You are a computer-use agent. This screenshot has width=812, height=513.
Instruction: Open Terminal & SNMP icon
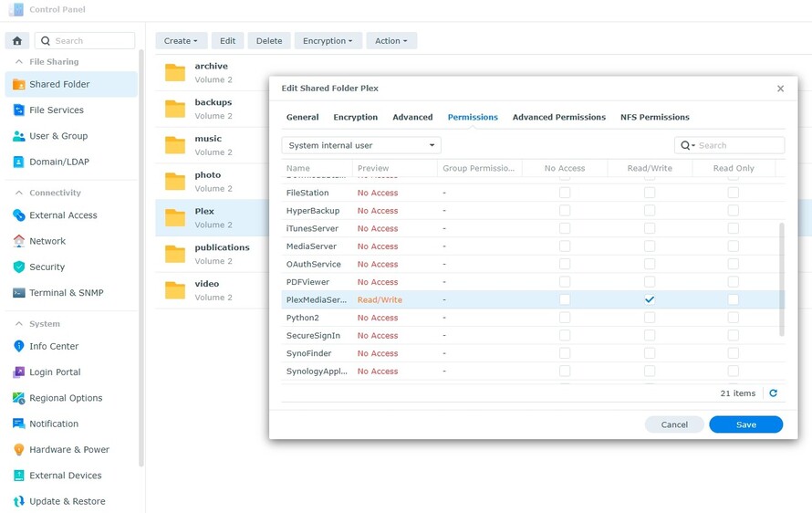tap(18, 293)
